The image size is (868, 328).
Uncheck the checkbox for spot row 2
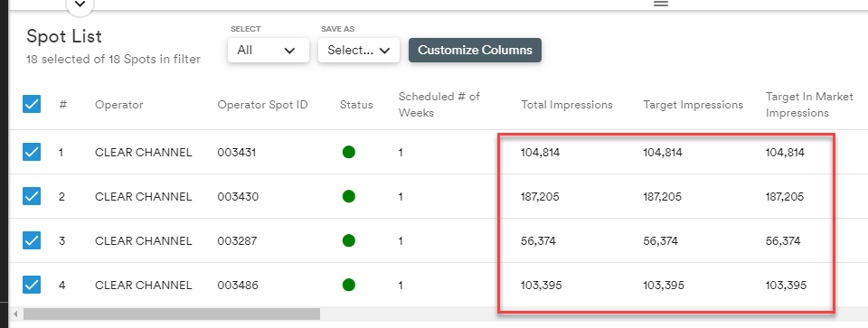coord(32,196)
